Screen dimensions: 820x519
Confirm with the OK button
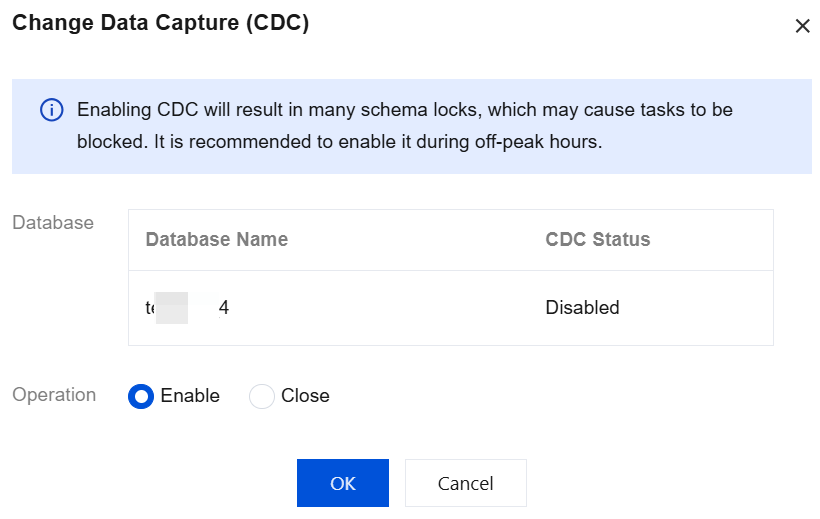click(342, 483)
